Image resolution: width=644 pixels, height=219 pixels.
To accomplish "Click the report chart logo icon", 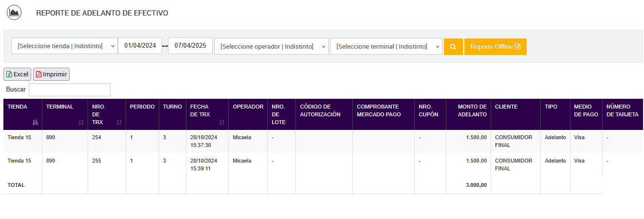I will tap(14, 12).
